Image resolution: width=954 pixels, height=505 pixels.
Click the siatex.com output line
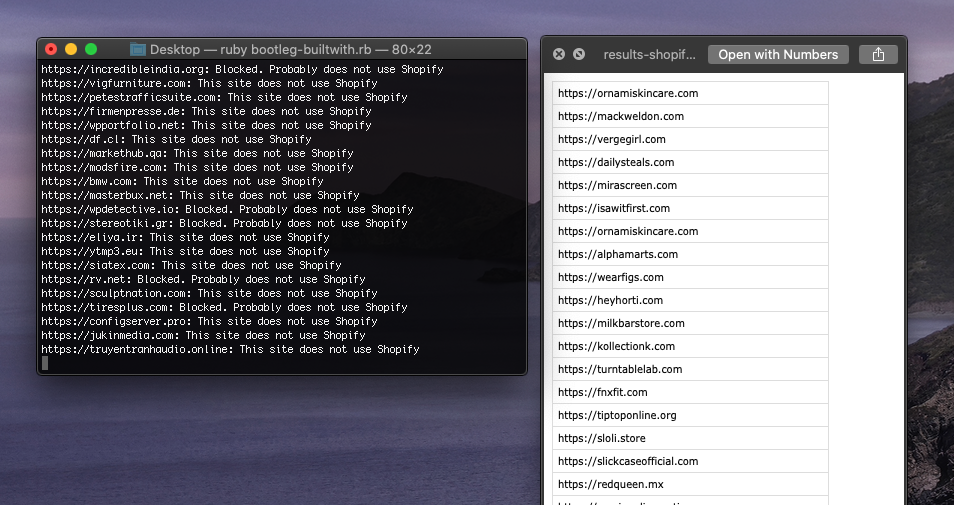tap(192, 265)
